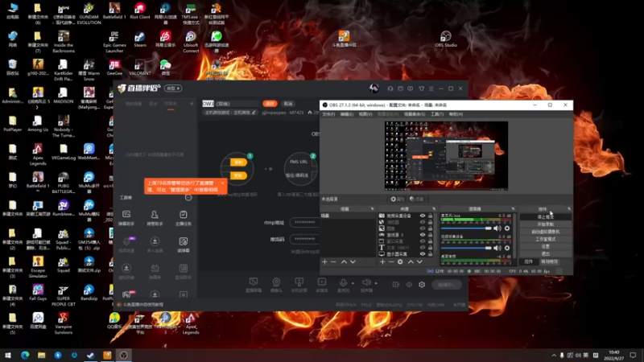Expand the toolbox more-options circle button
The image size is (644, 362).
point(188,197)
